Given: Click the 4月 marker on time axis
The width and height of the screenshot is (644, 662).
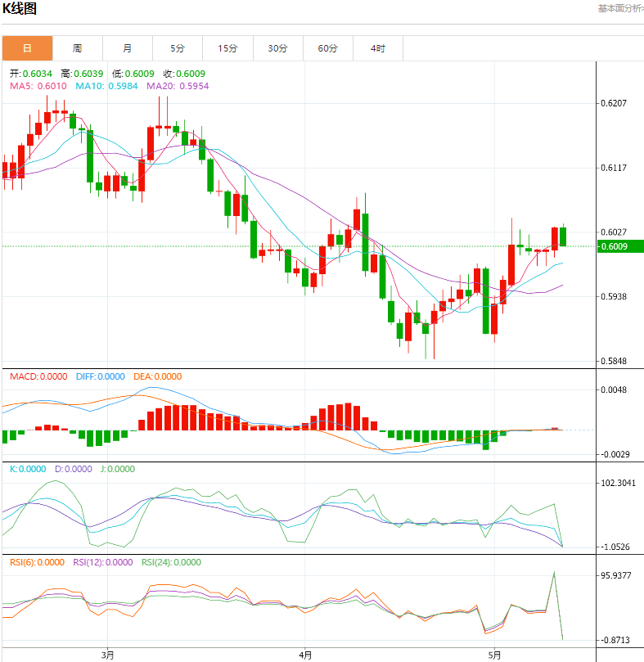Looking at the screenshot, I should click(x=305, y=655).
